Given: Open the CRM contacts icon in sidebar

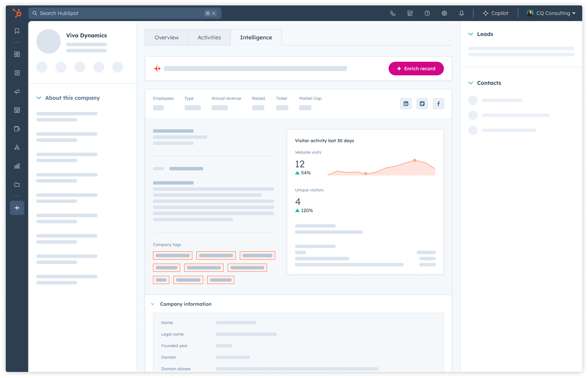Looking at the screenshot, I should (x=17, y=73).
